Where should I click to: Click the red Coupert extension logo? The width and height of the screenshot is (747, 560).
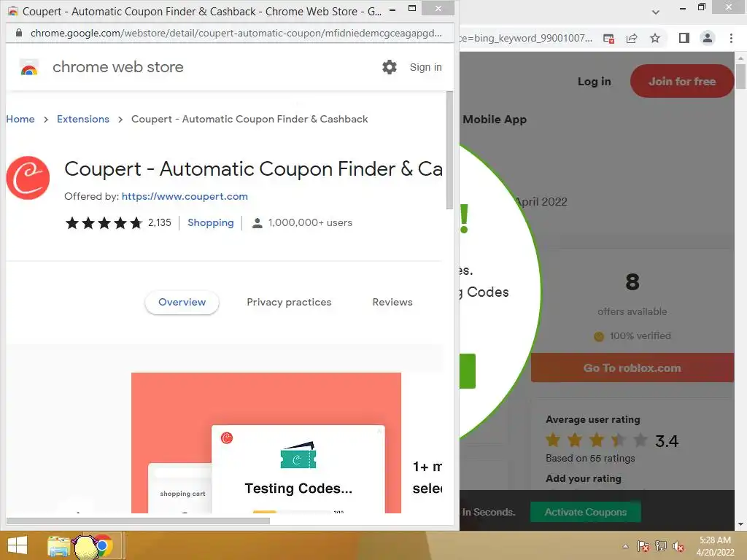click(28, 178)
